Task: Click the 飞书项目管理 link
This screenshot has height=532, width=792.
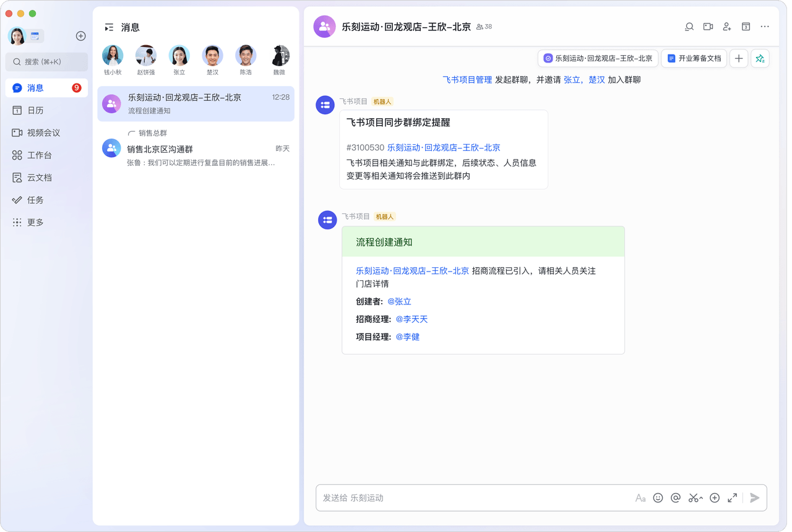Action: [467, 80]
